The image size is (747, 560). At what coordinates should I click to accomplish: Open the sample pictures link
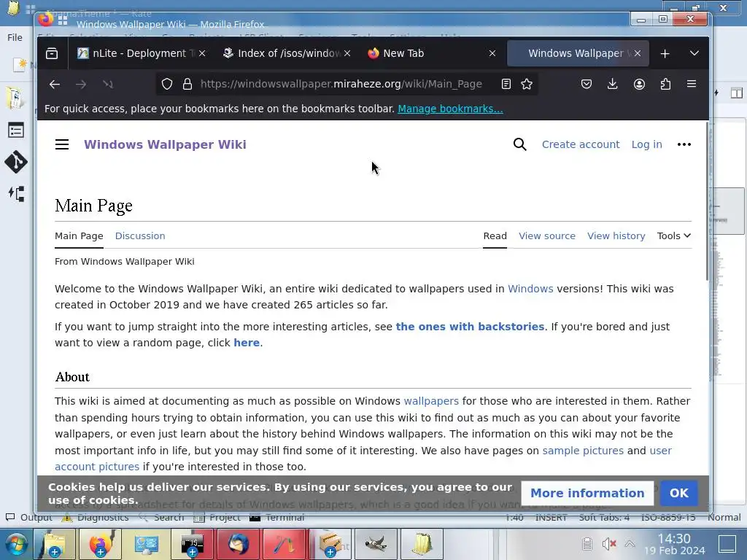point(583,451)
